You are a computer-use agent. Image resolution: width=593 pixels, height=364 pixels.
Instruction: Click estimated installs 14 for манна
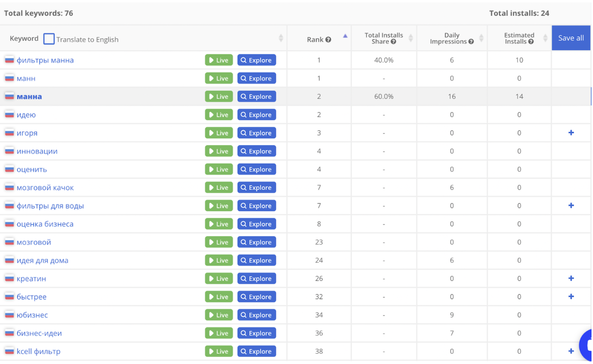click(519, 96)
